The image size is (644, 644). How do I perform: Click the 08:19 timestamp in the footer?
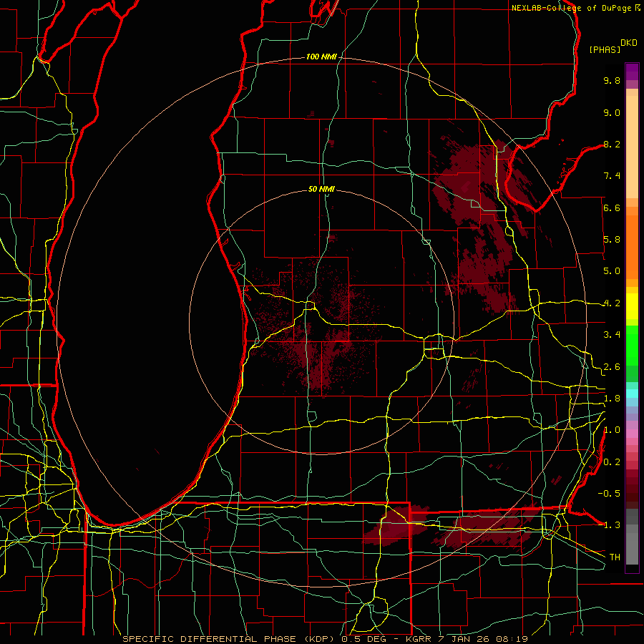pos(512,639)
